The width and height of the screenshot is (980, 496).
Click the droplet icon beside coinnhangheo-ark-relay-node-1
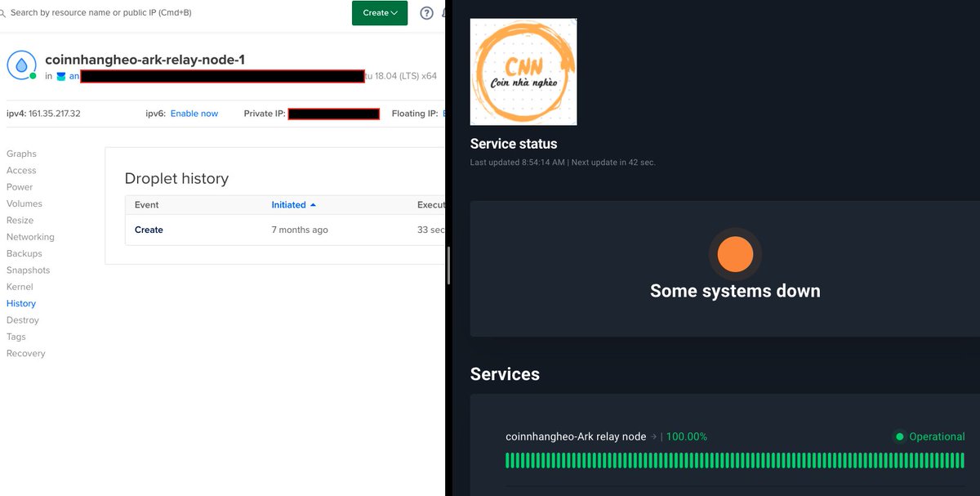[21, 65]
